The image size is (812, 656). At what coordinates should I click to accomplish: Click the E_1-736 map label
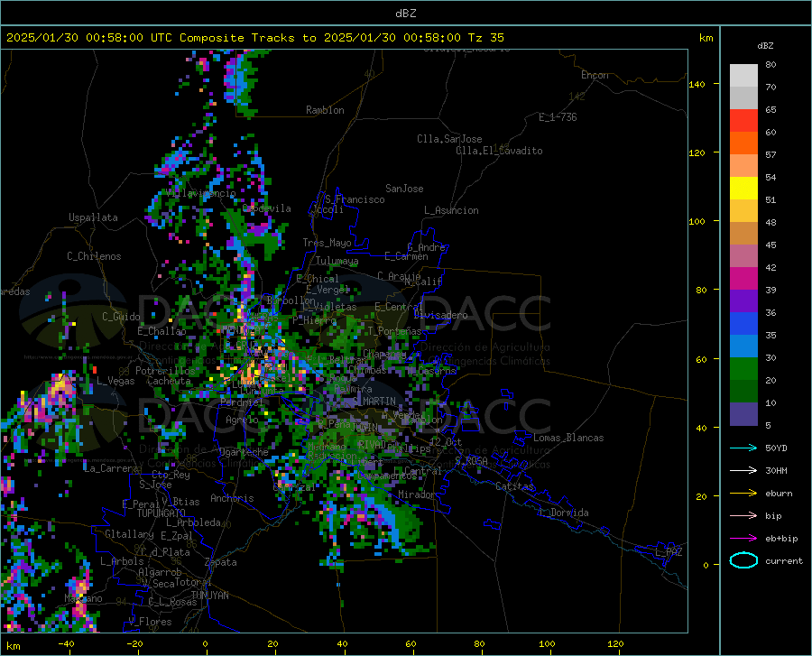point(558,117)
